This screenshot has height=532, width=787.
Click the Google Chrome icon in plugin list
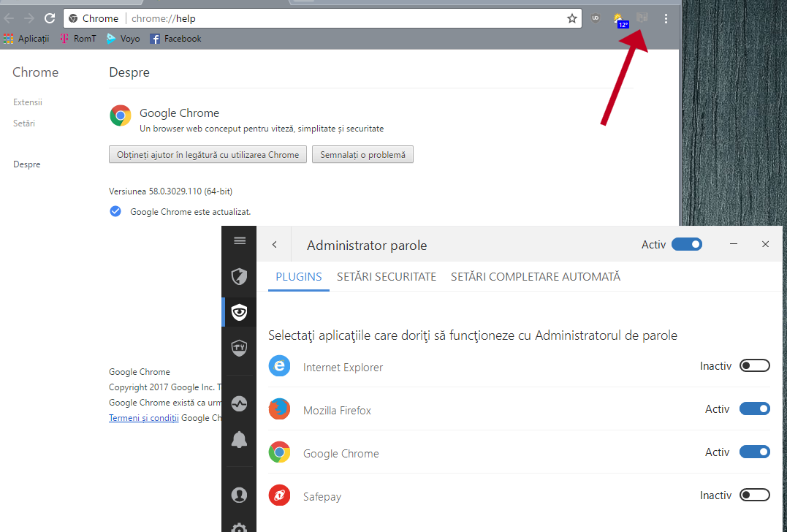[280, 452]
